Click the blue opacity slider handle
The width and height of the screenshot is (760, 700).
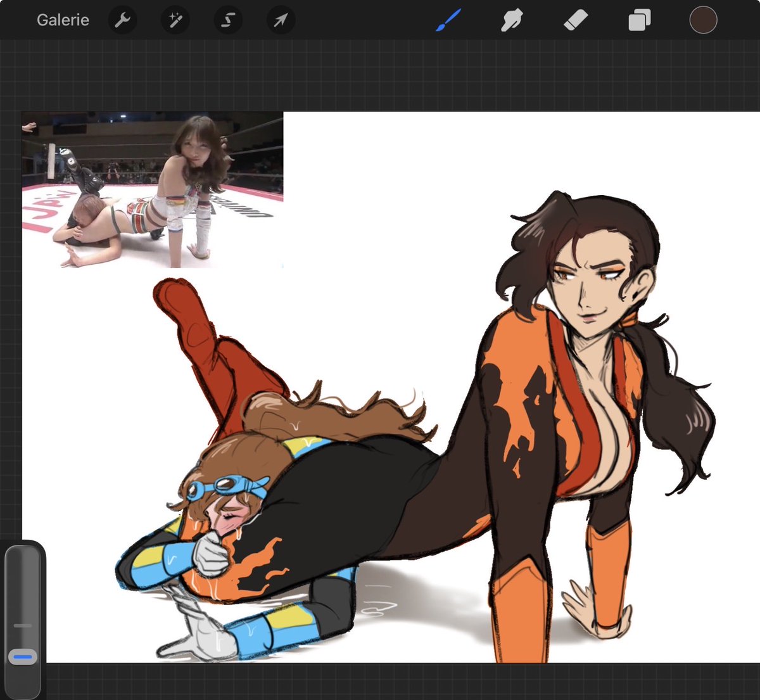23,657
